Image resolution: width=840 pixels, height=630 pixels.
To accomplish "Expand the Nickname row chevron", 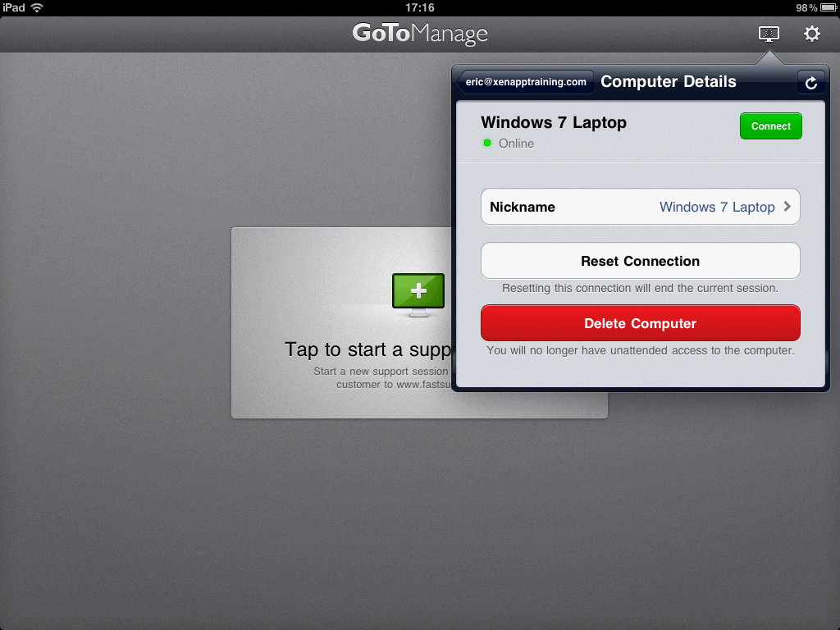I will click(787, 207).
